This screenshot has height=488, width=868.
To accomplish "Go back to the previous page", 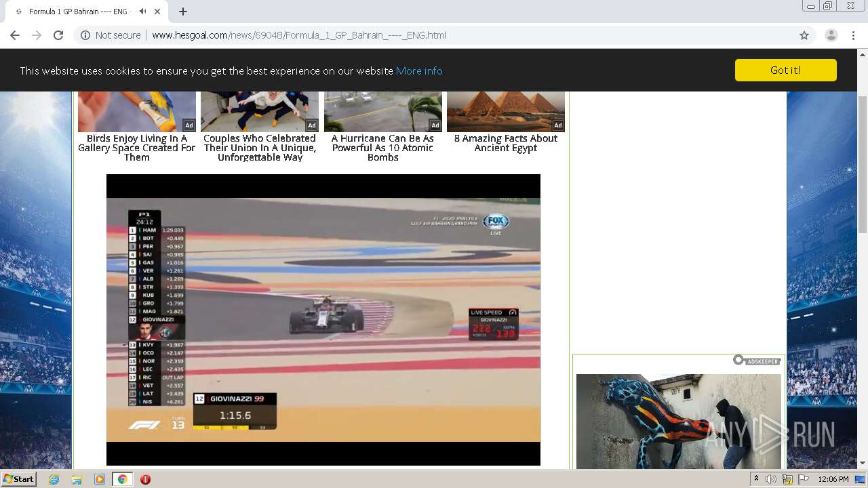I will pos(15,35).
